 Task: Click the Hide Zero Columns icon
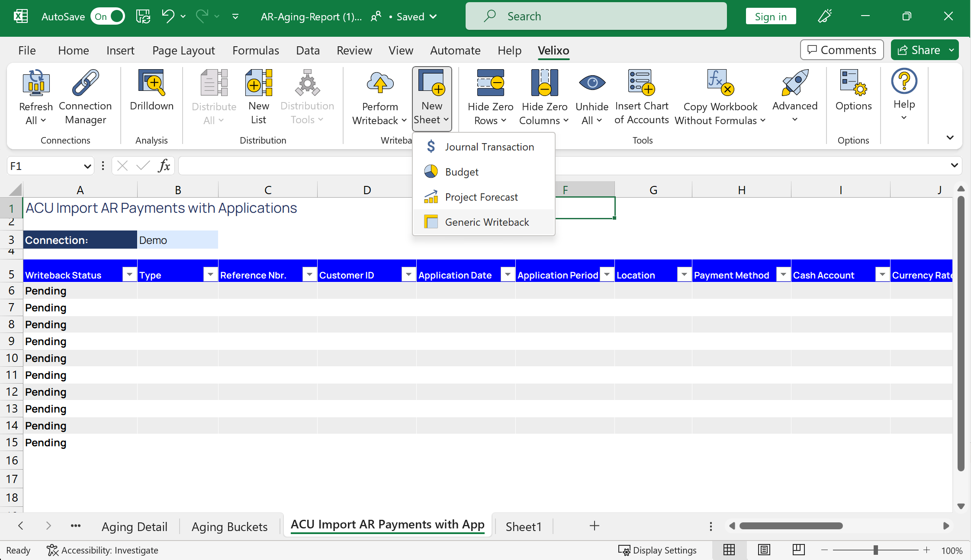[544, 83]
